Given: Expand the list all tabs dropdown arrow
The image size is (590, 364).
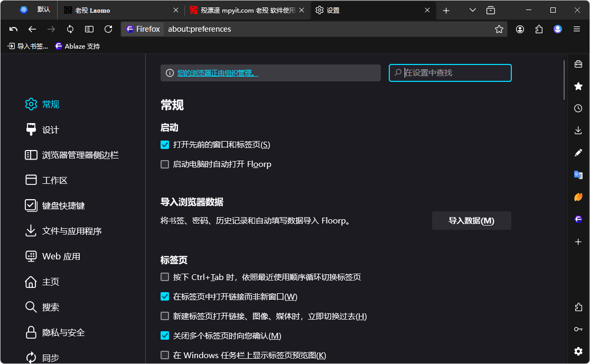Looking at the screenshot, I should point(473,11).
